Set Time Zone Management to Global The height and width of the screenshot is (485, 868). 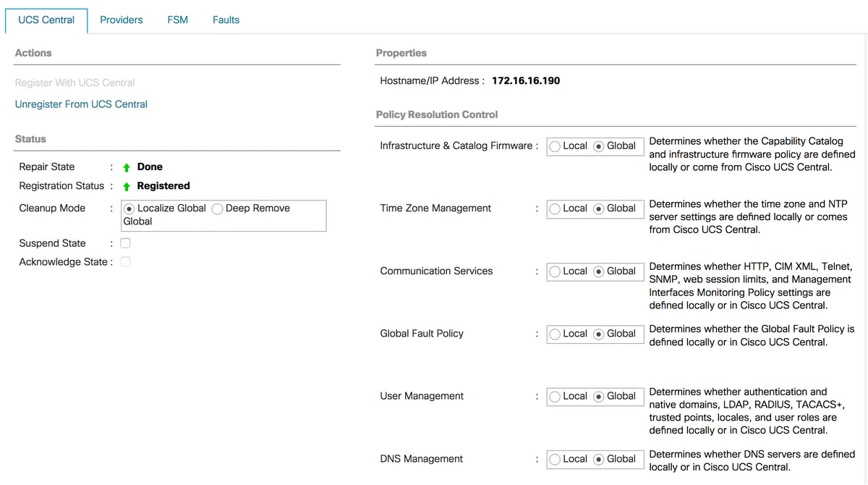pos(599,208)
